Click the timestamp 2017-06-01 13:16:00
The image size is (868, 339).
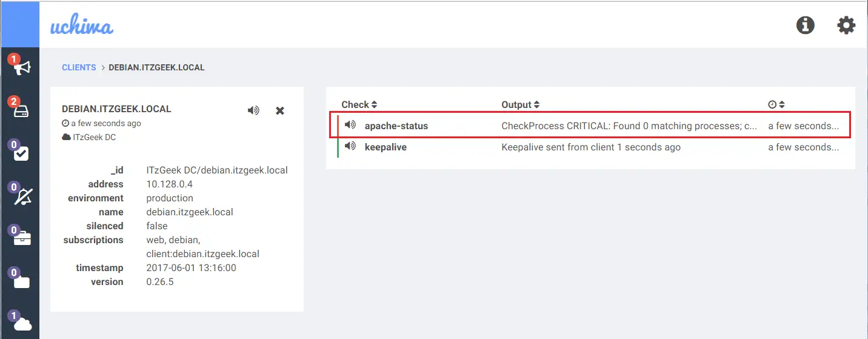[x=192, y=268]
